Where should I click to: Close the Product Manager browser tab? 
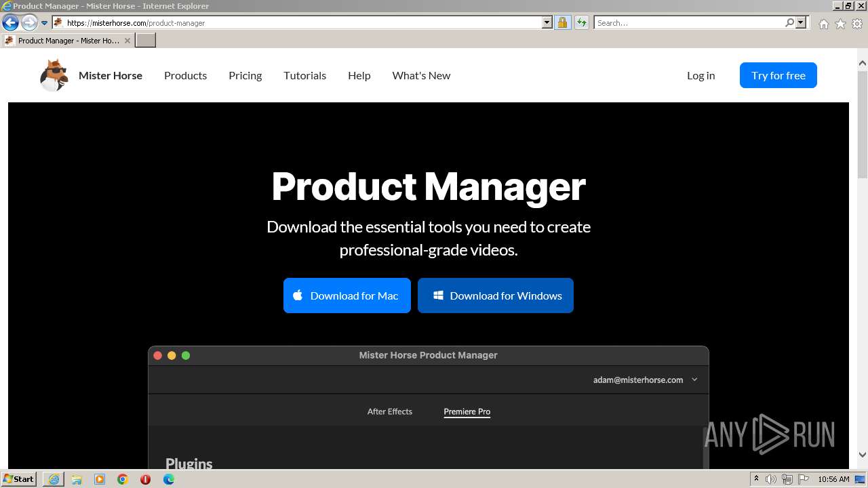click(x=127, y=41)
